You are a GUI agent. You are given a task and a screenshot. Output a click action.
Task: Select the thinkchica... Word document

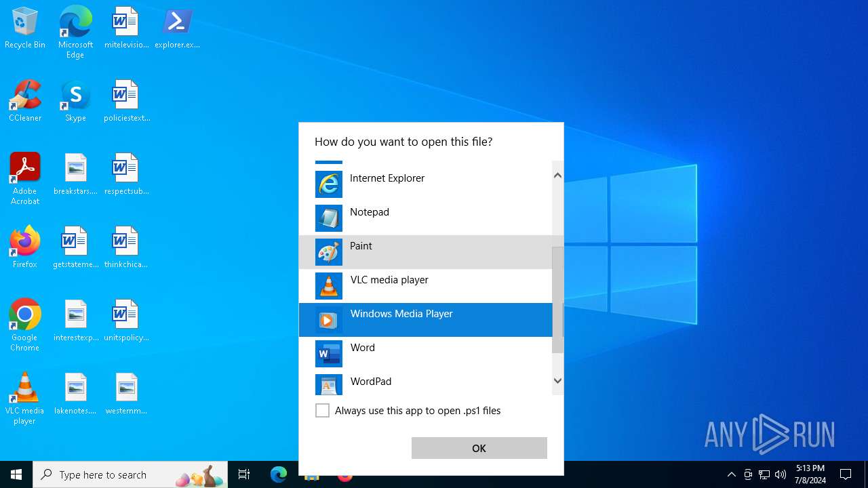[126, 248]
